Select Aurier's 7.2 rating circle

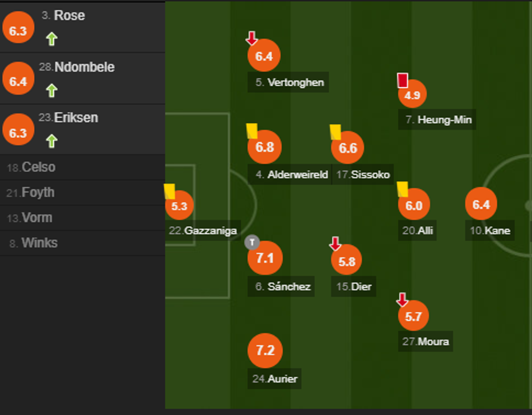point(265,350)
